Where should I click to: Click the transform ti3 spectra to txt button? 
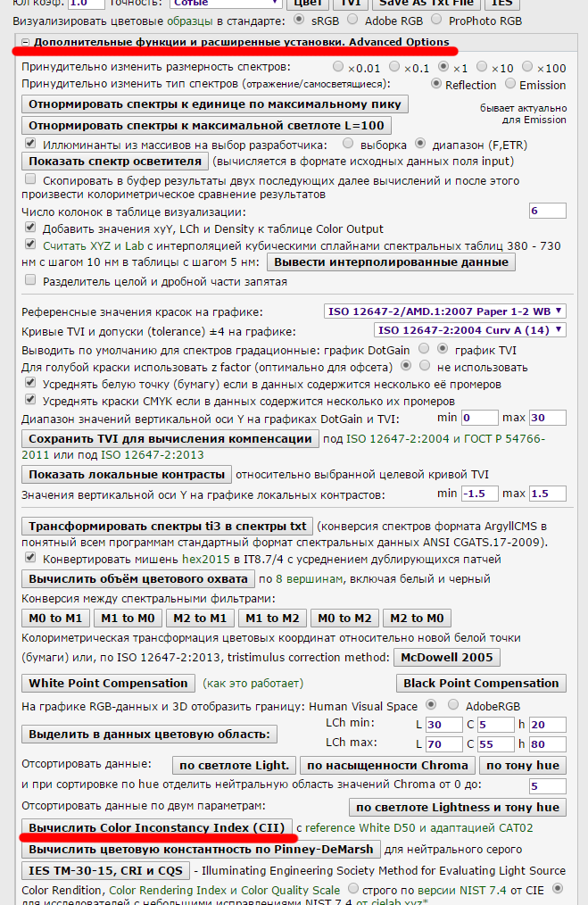pos(168,527)
